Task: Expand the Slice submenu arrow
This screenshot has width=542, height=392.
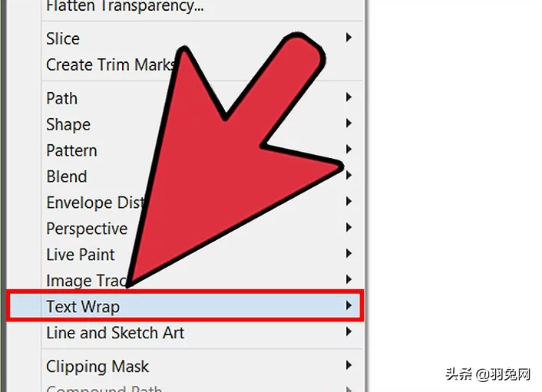Action: pyautogui.click(x=349, y=38)
